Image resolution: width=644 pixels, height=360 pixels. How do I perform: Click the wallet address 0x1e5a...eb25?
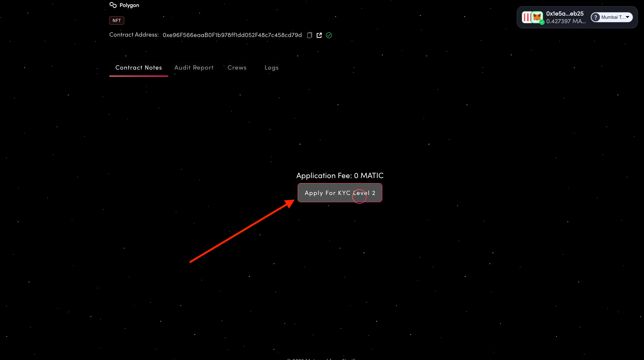tap(565, 13)
